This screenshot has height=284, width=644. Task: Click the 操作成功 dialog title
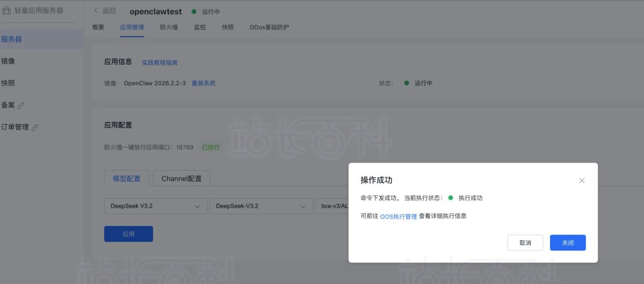point(376,180)
